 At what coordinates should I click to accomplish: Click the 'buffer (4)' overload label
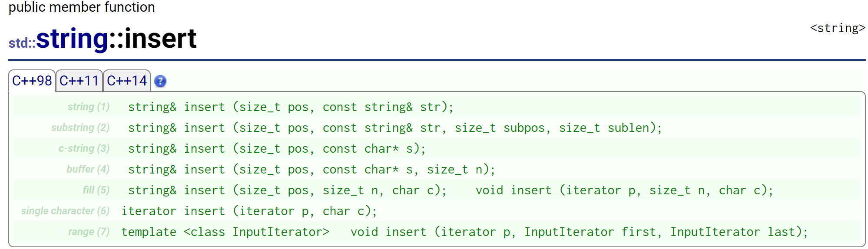click(88, 169)
